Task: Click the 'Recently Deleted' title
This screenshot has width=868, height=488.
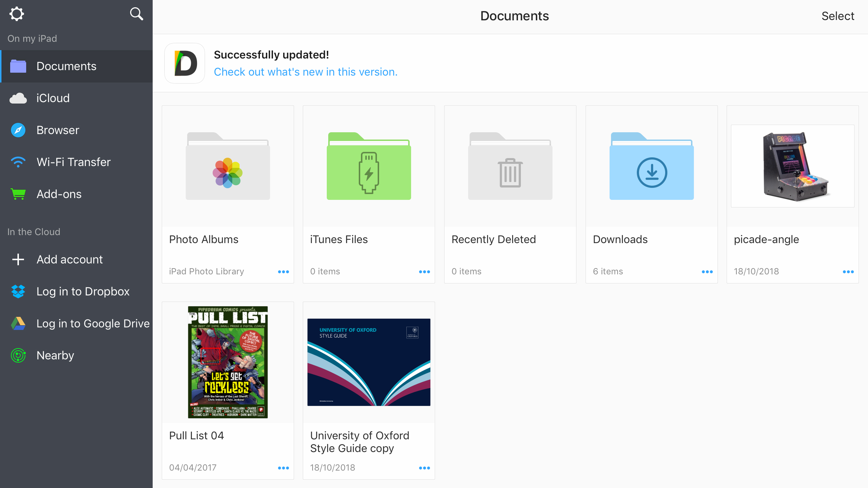Action: [x=494, y=239]
